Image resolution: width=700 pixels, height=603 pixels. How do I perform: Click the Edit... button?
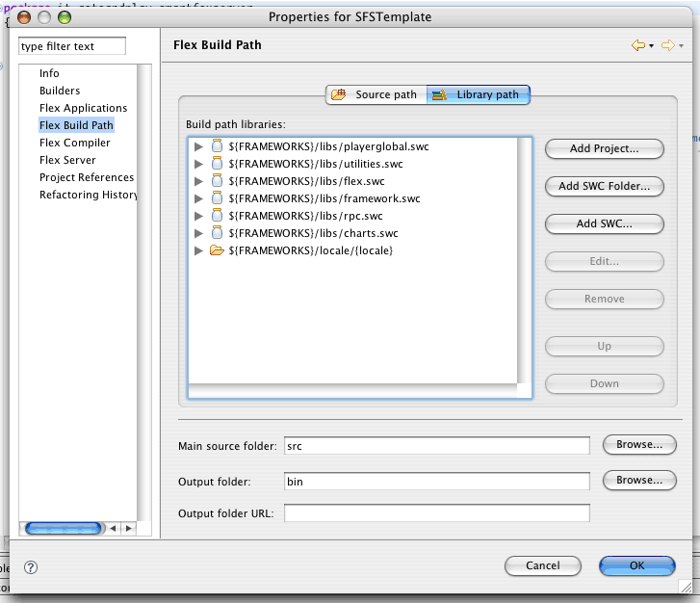click(x=605, y=261)
